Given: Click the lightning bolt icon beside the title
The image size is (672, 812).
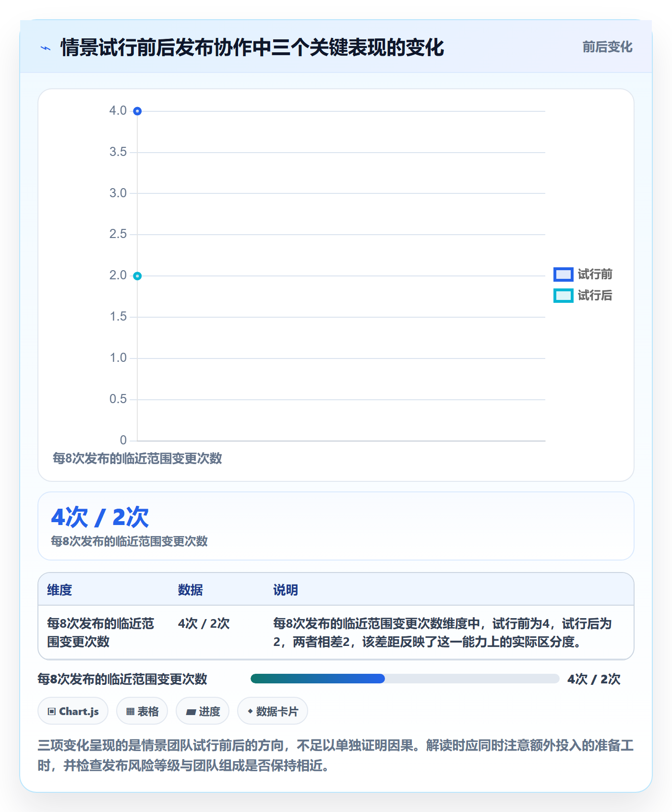Looking at the screenshot, I should coord(46,48).
